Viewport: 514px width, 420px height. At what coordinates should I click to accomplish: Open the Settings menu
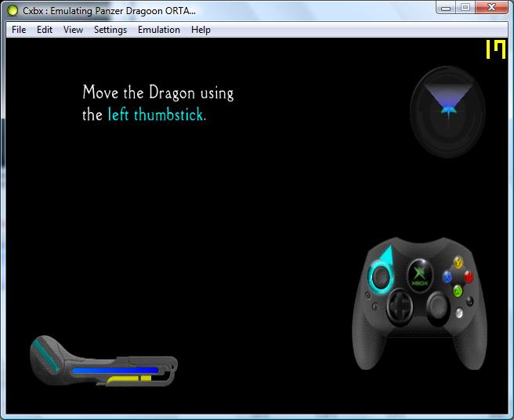(x=110, y=30)
